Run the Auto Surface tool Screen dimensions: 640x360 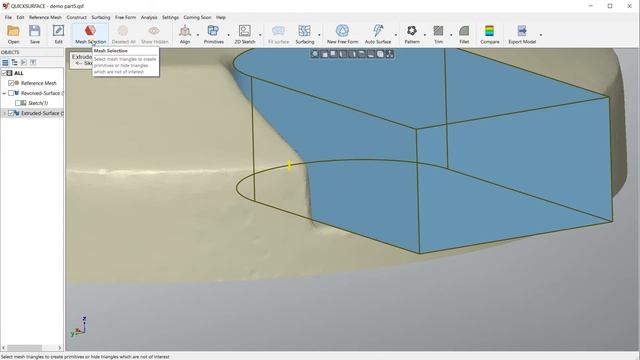378,34
